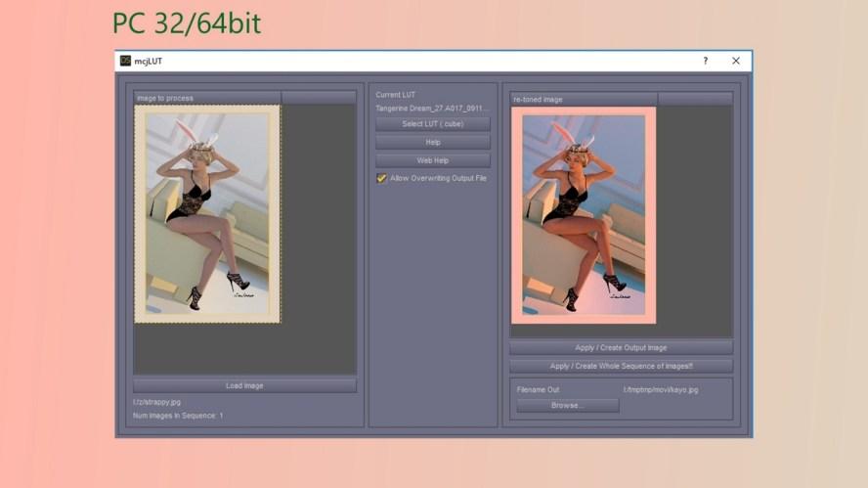Open the Help button in the LUT panel
Image resolution: width=868 pixels, height=488 pixels.
tap(432, 143)
